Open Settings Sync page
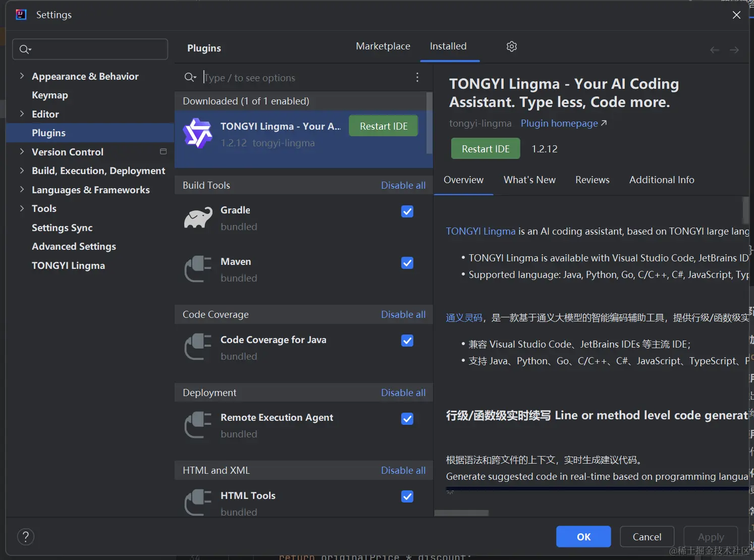This screenshot has height=560, width=754. pos(62,228)
